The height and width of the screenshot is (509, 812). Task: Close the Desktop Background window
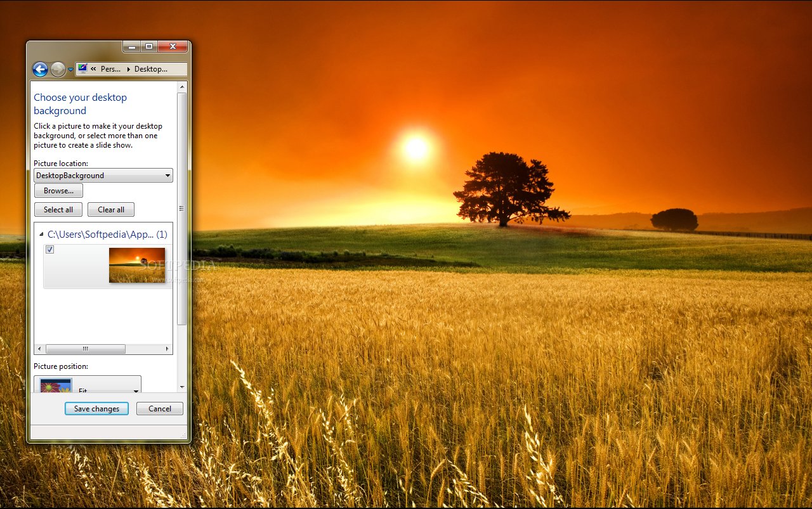click(173, 46)
